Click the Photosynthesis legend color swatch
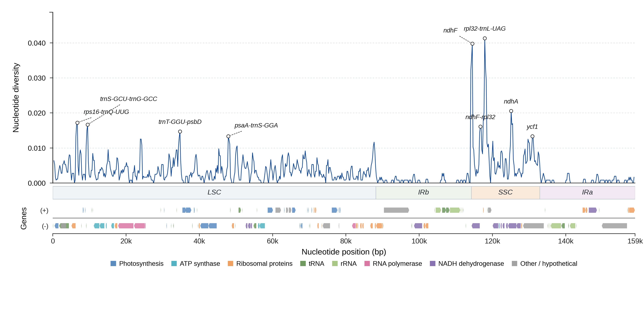The image size is (644, 313). click(113, 264)
